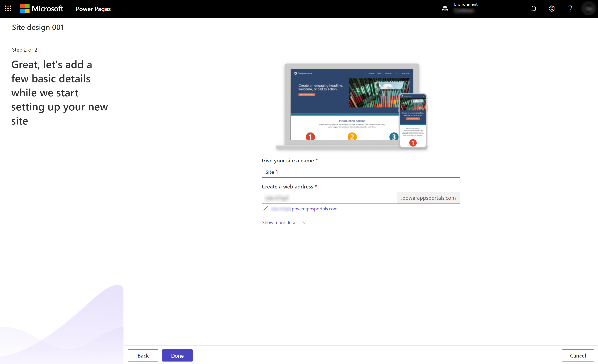Click the Power Pages menu header
The image size is (598, 364).
click(93, 8)
